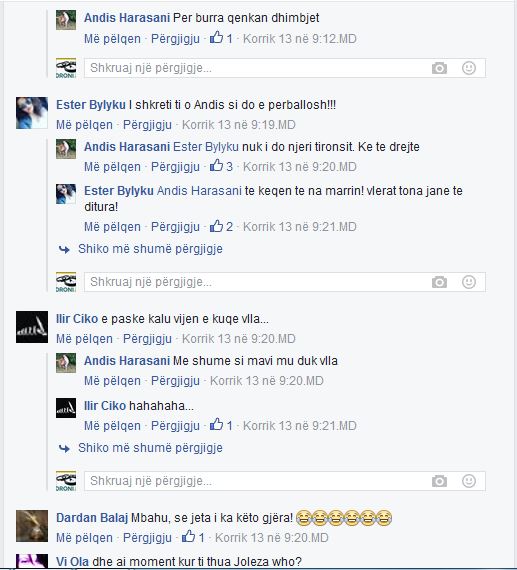Open Vi Ola's profile name link
Screen dimensions: 517x570
(x=72, y=562)
